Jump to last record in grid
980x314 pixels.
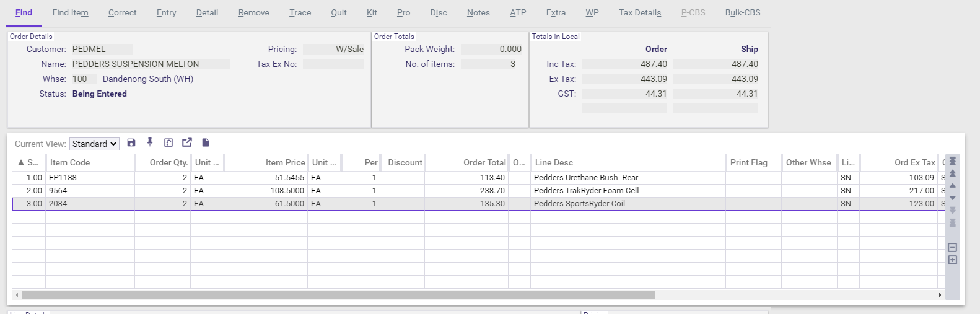(x=953, y=222)
